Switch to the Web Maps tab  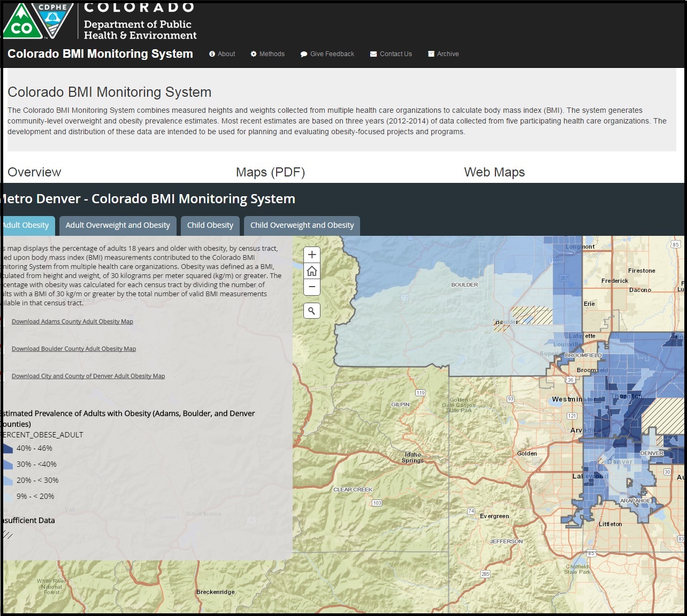coord(494,172)
